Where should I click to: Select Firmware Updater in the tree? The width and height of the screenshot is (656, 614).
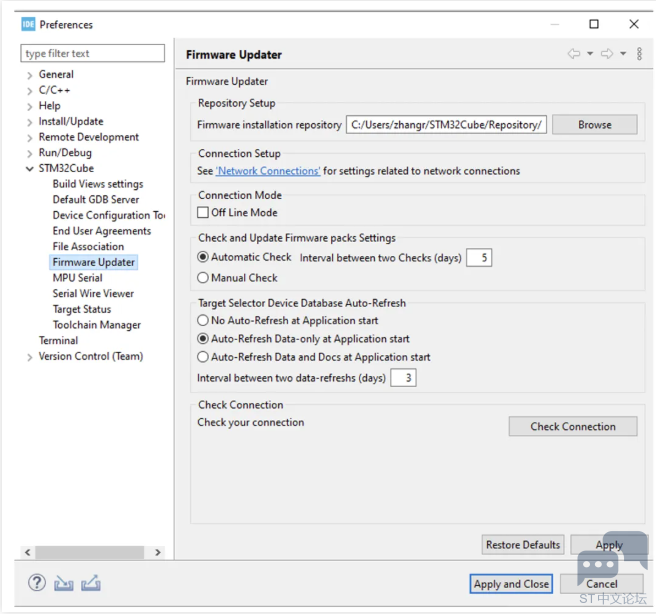click(94, 262)
